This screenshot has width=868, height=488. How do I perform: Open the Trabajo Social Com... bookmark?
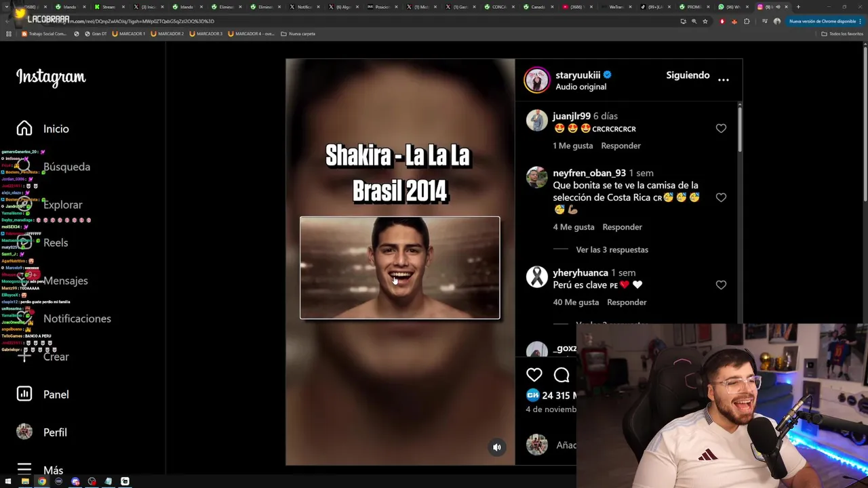[44, 34]
